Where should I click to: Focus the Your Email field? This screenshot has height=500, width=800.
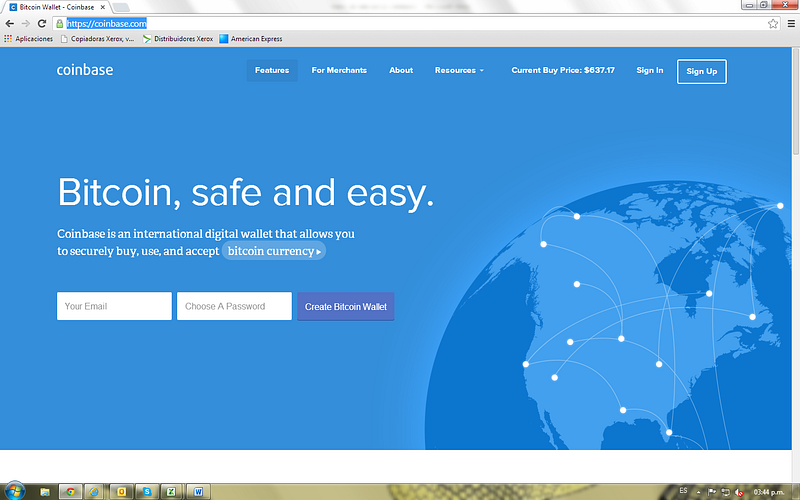[114, 306]
